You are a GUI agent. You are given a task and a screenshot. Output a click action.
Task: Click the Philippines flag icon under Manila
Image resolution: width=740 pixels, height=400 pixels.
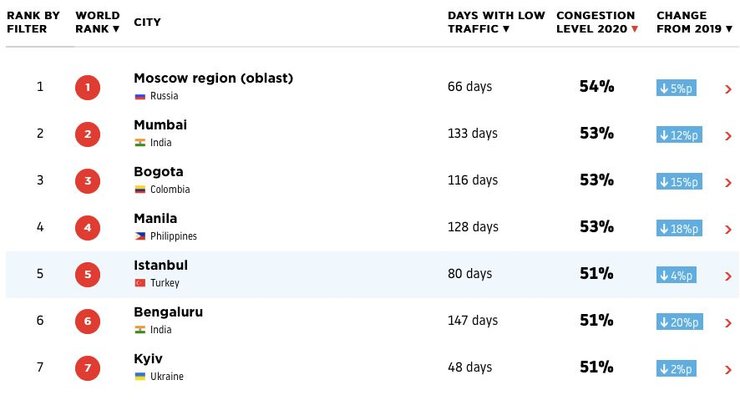tap(140, 237)
